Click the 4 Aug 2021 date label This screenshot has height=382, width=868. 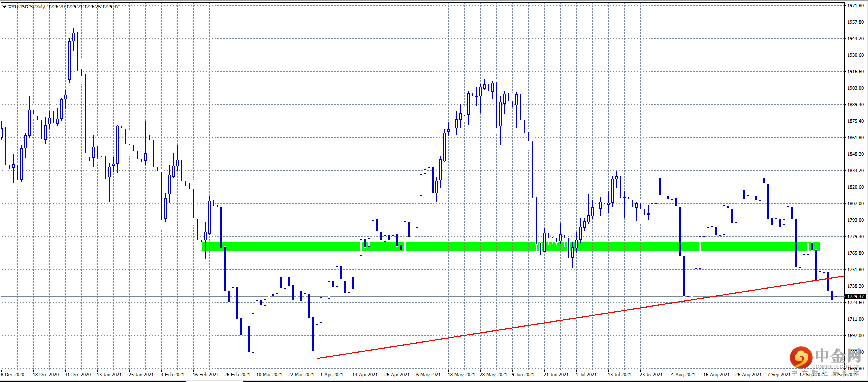click(x=683, y=375)
